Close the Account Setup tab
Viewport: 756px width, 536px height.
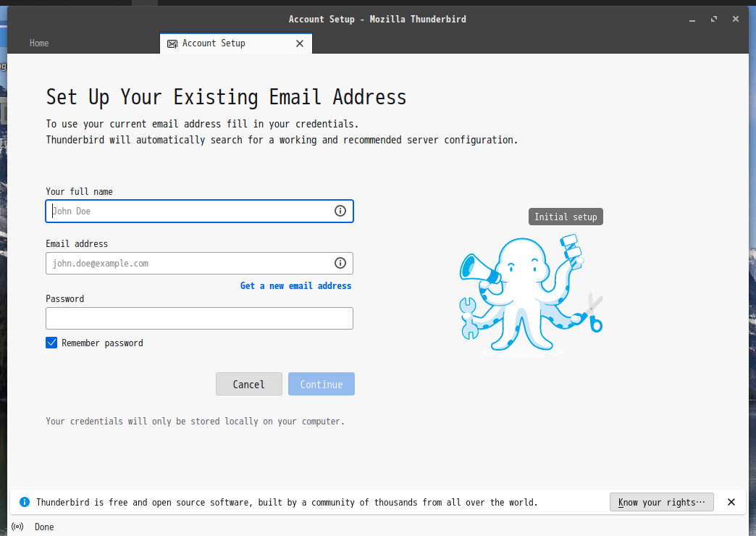point(299,43)
